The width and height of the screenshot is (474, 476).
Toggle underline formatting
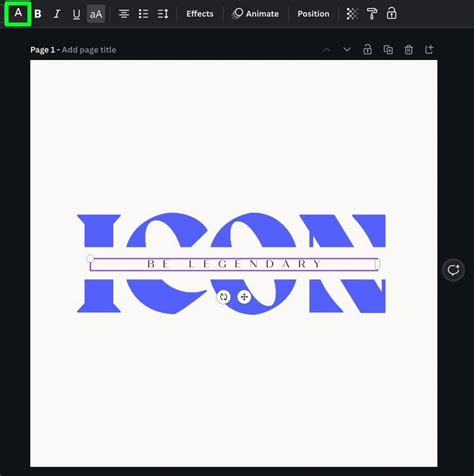tap(76, 14)
